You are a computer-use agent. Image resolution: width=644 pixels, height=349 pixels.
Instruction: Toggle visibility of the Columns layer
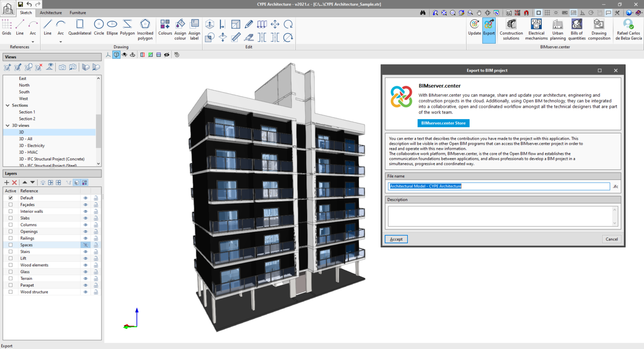tap(86, 224)
